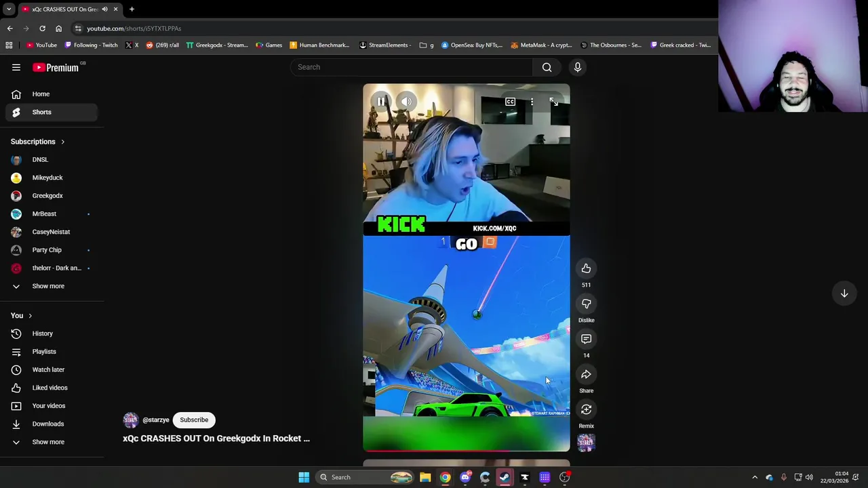Remix this Short
Screen dimensions: 868x488
tap(586, 409)
